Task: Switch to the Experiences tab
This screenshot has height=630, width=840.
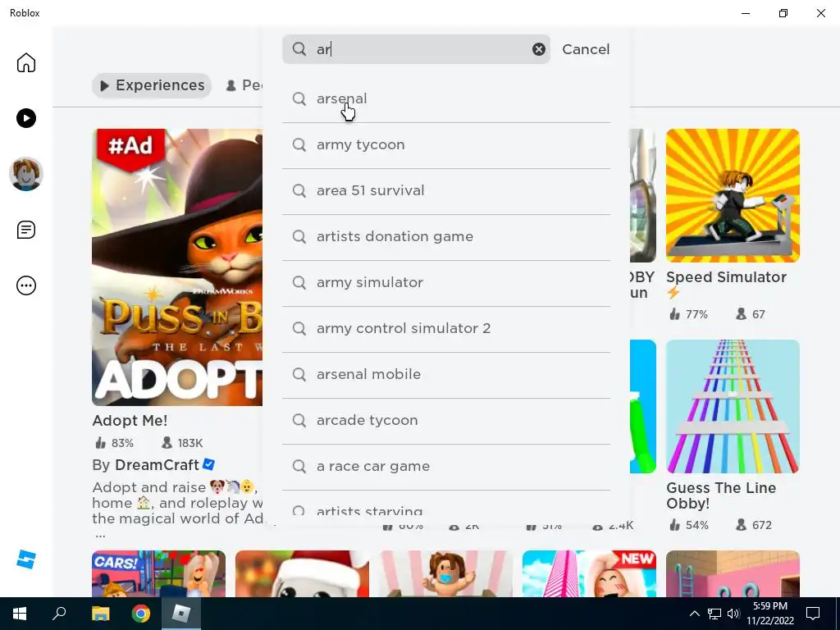Action: pos(152,85)
